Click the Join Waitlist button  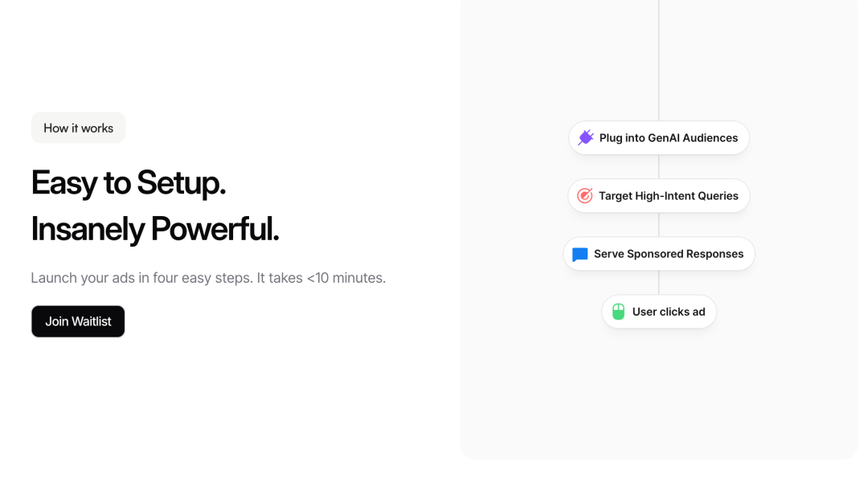coord(78,321)
